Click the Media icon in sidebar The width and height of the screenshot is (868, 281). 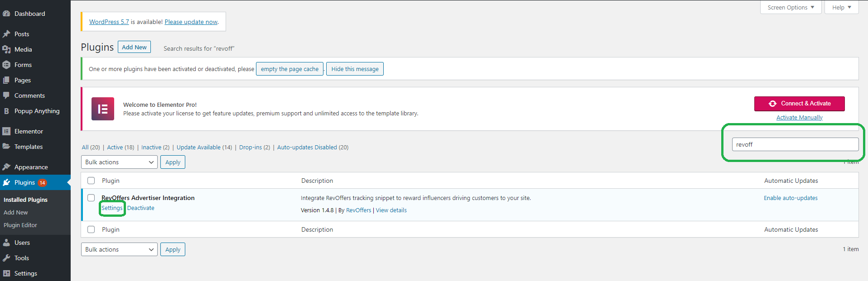coord(6,49)
